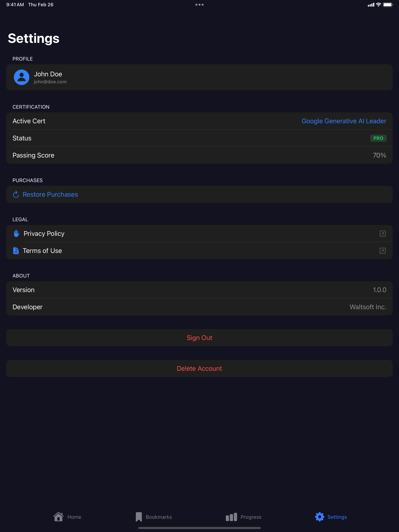
Task: Tap the Settings gear icon in tab bar
Action: pyautogui.click(x=320, y=517)
